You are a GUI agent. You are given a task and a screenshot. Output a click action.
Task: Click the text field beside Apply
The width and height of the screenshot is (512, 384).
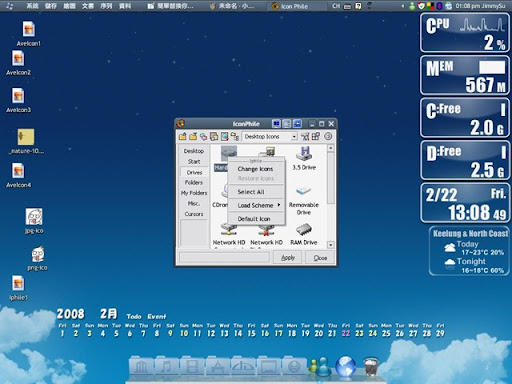224,257
